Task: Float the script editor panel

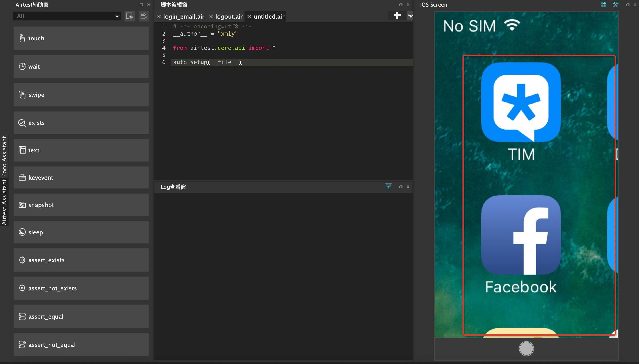Action: pyautogui.click(x=400, y=4)
